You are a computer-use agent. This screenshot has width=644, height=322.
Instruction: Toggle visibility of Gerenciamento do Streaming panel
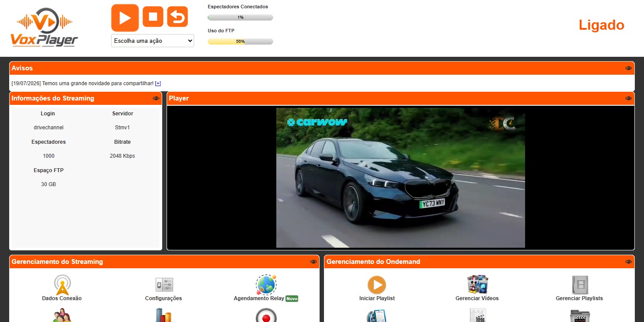313,262
